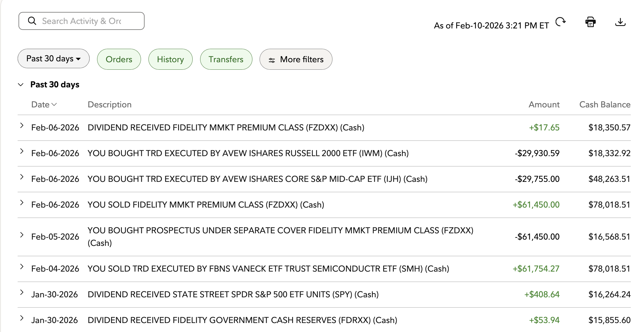Click the refresh activity icon
Image resolution: width=644 pixels, height=332 pixels.
(560, 22)
